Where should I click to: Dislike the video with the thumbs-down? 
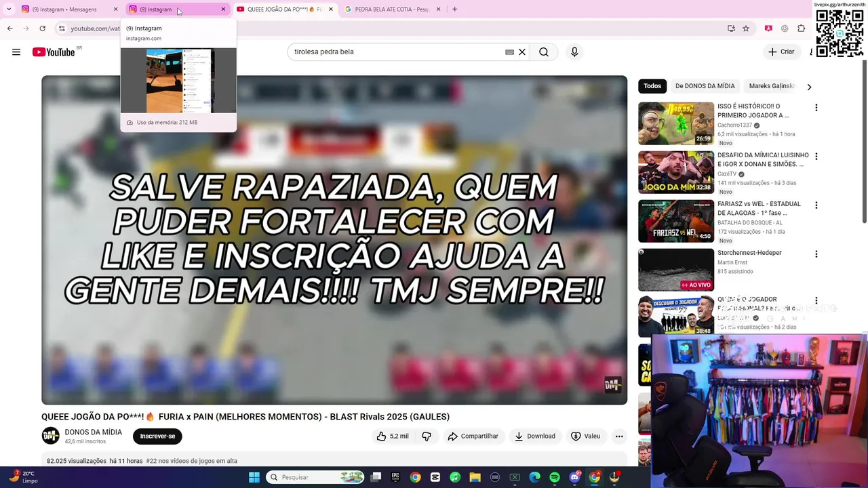point(427,436)
